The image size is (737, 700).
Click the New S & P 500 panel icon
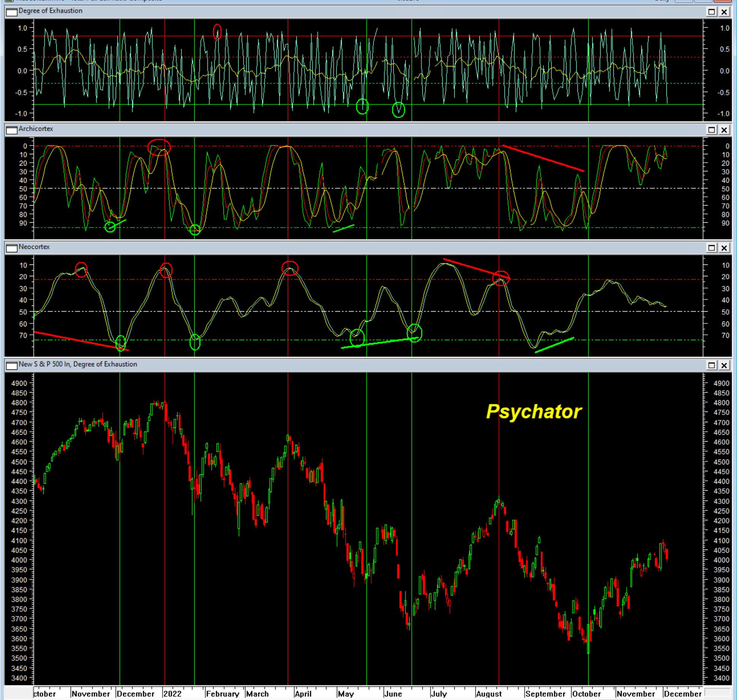12,365
